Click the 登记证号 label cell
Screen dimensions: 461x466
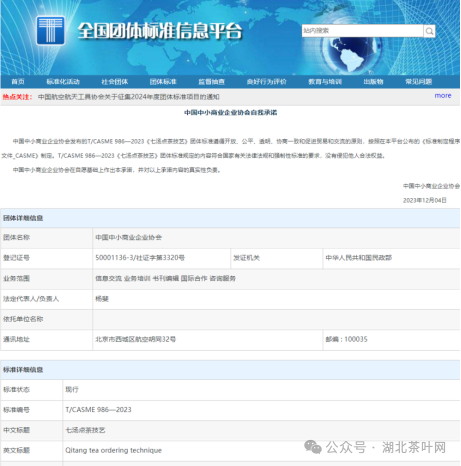[x=46, y=258]
